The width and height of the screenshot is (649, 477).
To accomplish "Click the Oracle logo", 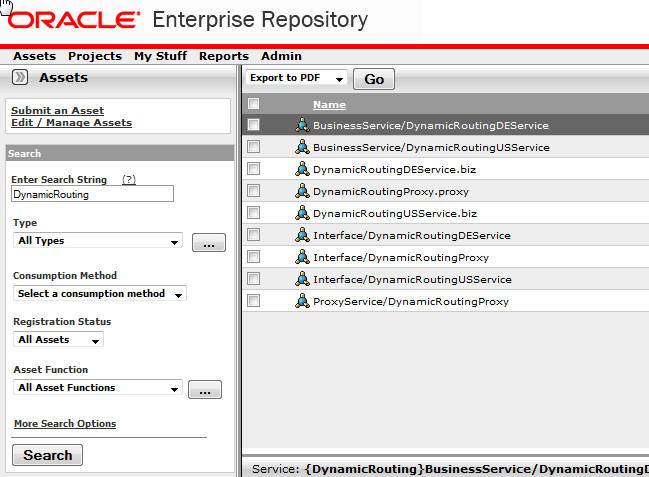I will click(x=74, y=20).
